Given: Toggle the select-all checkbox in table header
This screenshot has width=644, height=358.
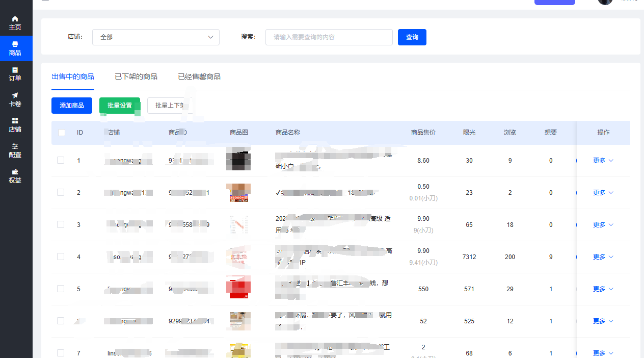Looking at the screenshot, I should [x=61, y=132].
